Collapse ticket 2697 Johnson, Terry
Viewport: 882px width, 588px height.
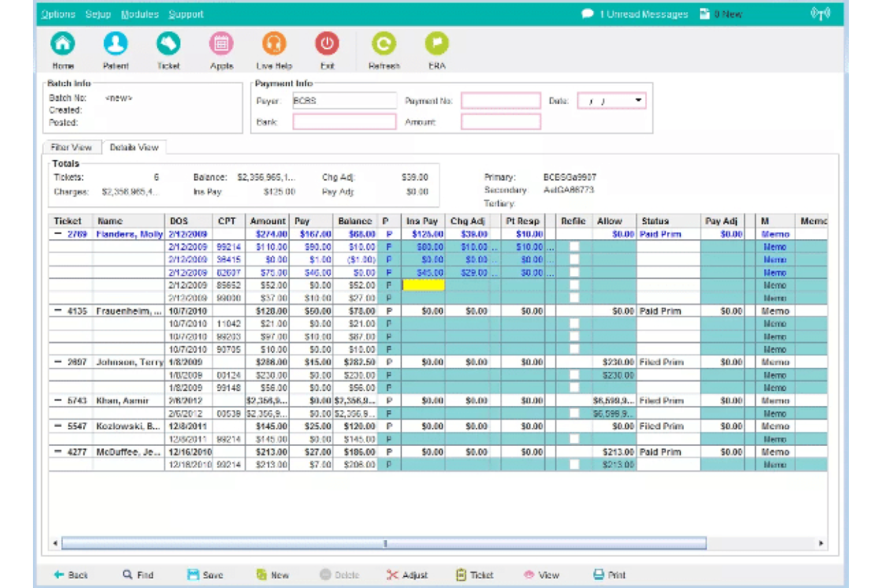(x=58, y=362)
